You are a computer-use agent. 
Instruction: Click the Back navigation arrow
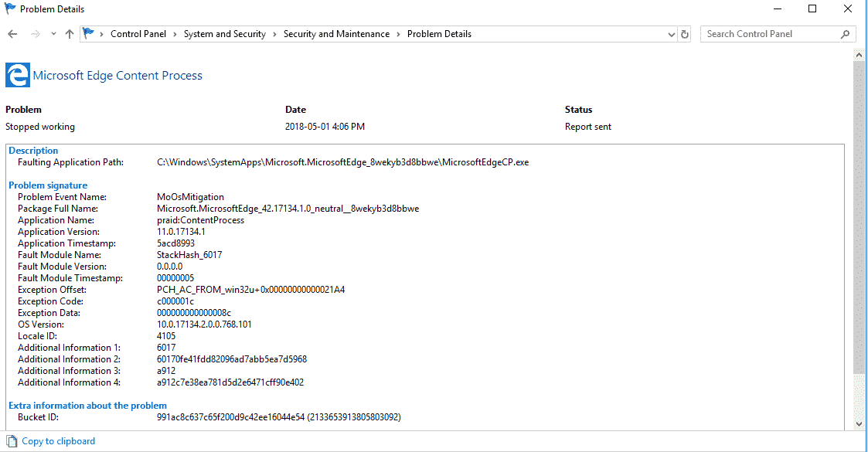[12, 34]
